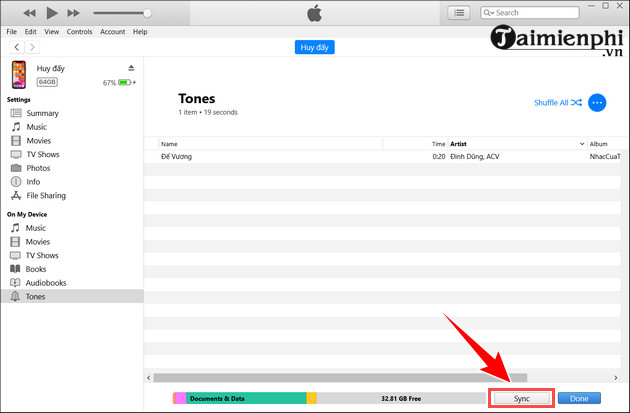Click the 1 item • 19 seconds text
Viewport: 630px width, 413px height.
click(208, 112)
